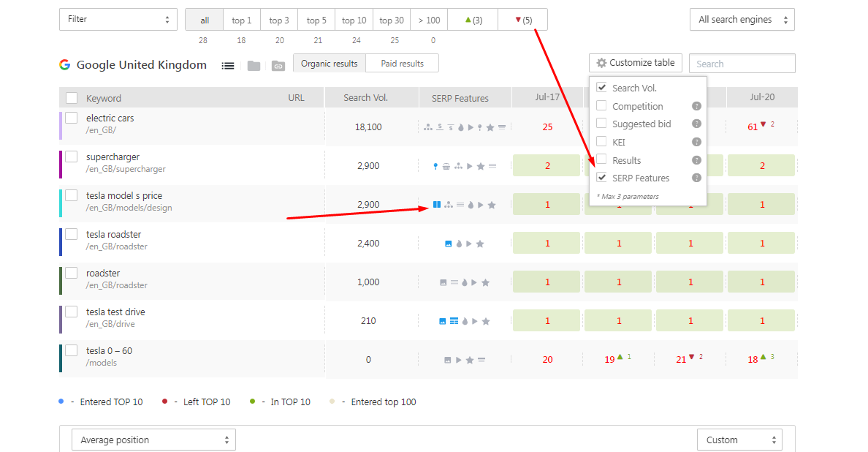The image size is (868, 452).
Task: Click the blue knowledge card icon for tesla model s price
Action: [x=437, y=205]
